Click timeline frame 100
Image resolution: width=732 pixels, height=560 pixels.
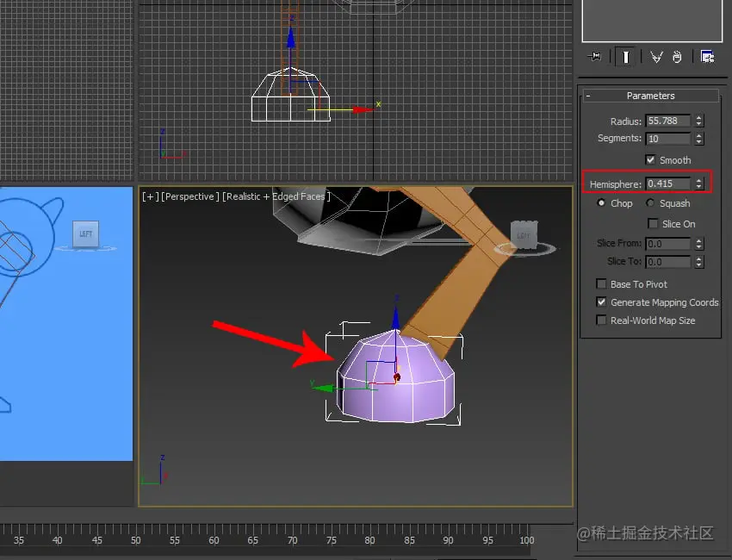pos(526,540)
